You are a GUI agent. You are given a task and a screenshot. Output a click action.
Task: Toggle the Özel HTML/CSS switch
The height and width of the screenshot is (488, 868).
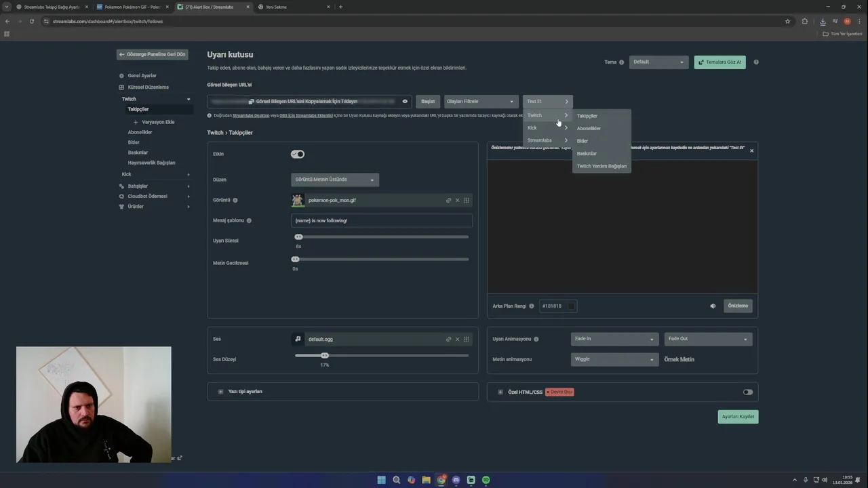[x=747, y=392]
